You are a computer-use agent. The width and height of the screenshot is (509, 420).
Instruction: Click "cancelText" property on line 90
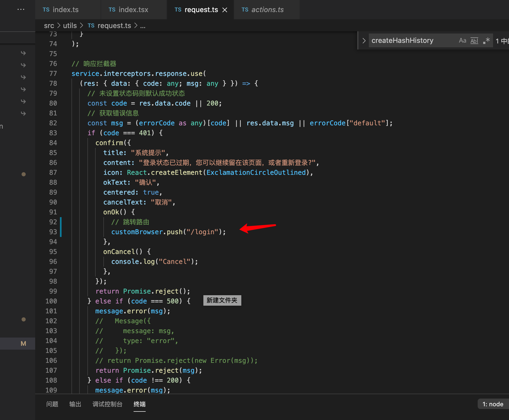(123, 202)
